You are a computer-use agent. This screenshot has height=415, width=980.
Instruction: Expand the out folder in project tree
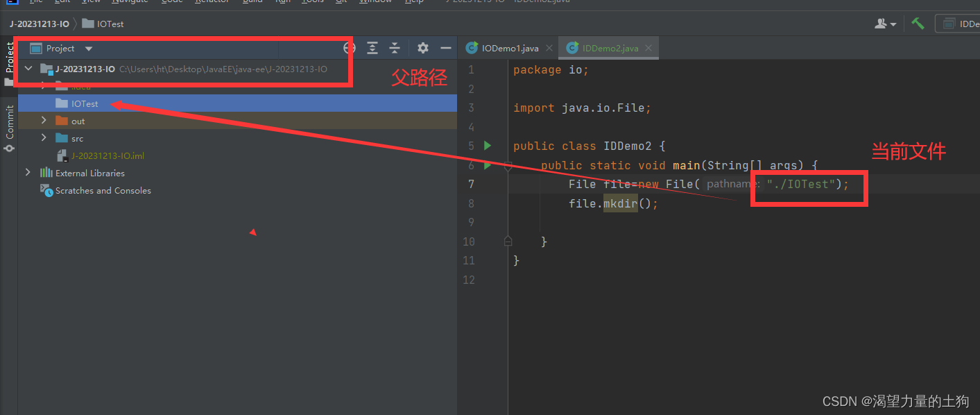(x=43, y=121)
